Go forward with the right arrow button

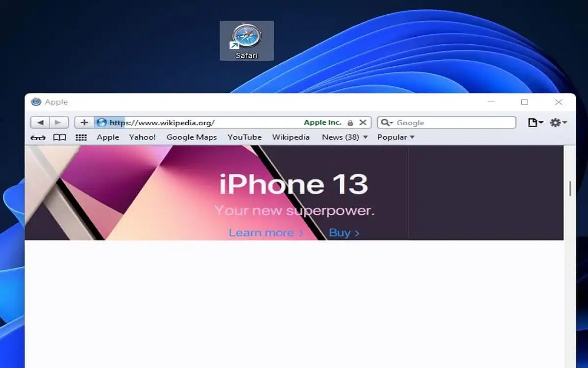pyautogui.click(x=58, y=123)
